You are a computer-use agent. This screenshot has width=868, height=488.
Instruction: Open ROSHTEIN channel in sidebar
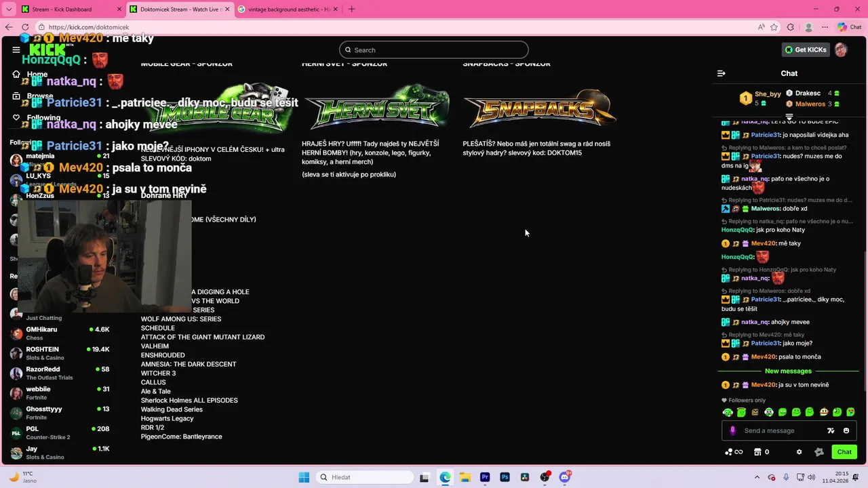[60, 353]
